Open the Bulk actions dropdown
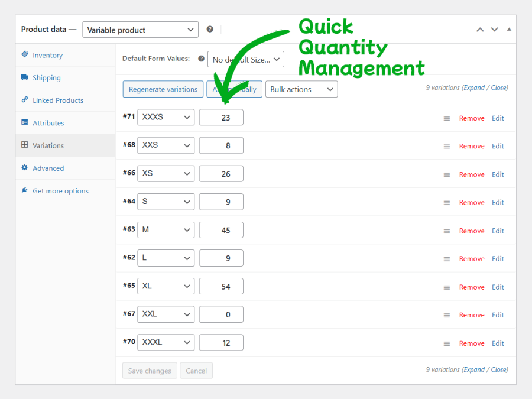 (301, 89)
